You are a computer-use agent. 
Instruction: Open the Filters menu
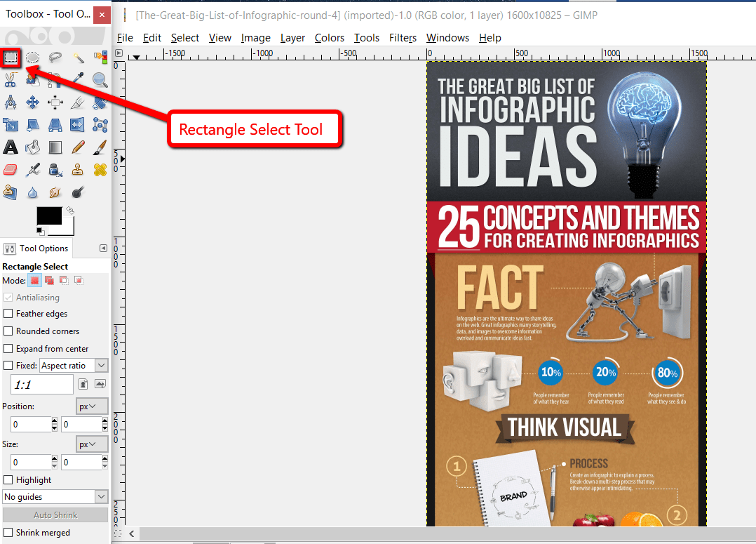coord(403,38)
